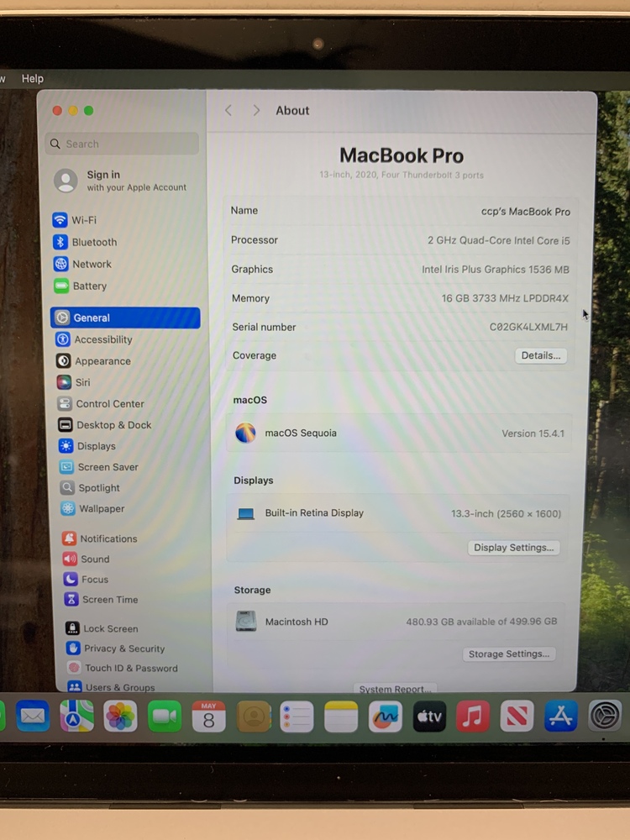
Task: Open Mail from the Dock
Action: pyautogui.click(x=33, y=717)
